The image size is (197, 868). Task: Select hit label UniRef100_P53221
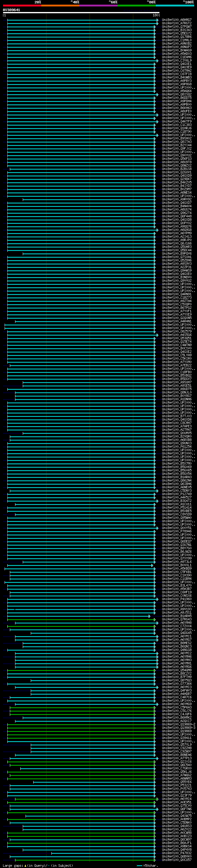[x=177, y=786]
